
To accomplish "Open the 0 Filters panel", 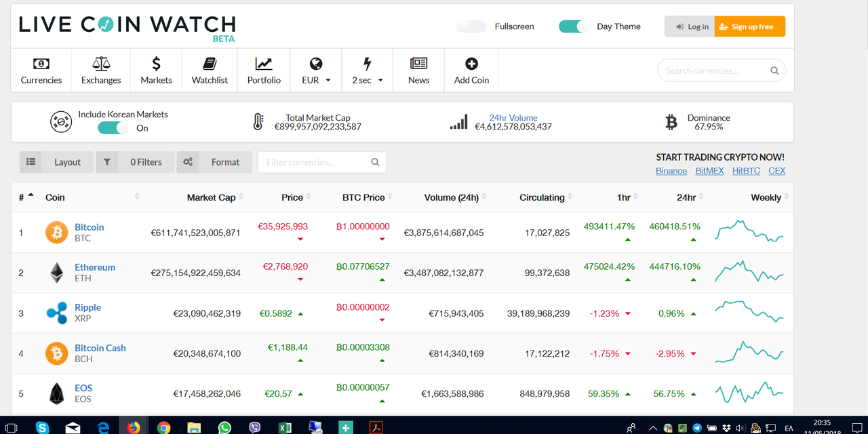I will click(x=135, y=162).
